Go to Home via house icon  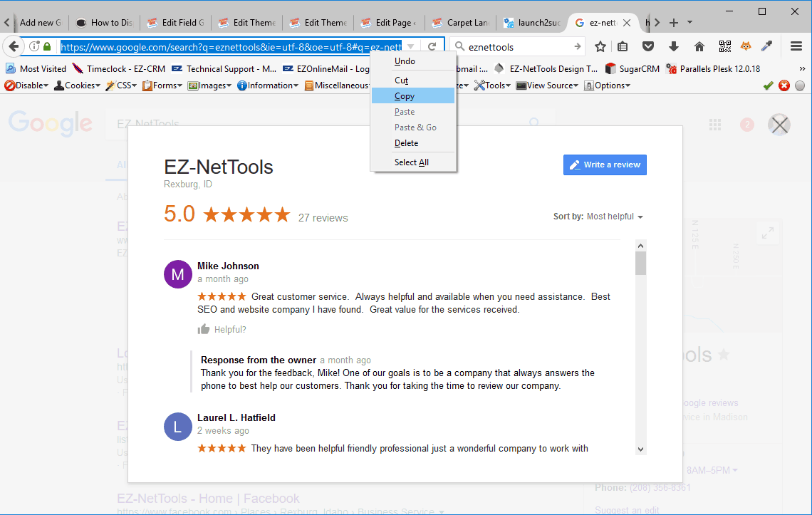coord(699,46)
